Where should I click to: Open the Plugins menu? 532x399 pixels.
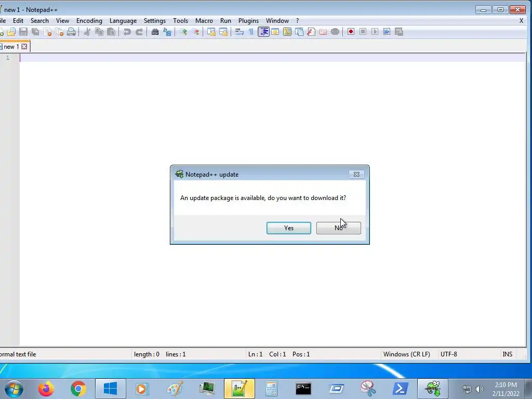pyautogui.click(x=248, y=21)
